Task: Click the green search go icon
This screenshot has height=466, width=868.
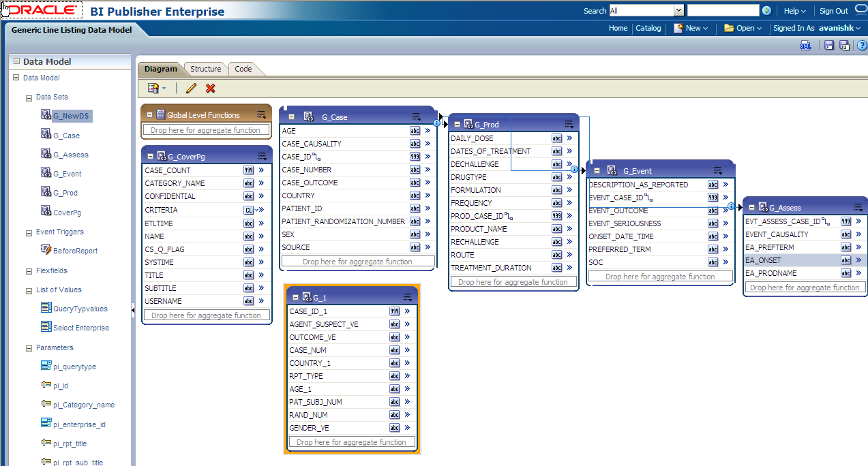Action: 767,11
